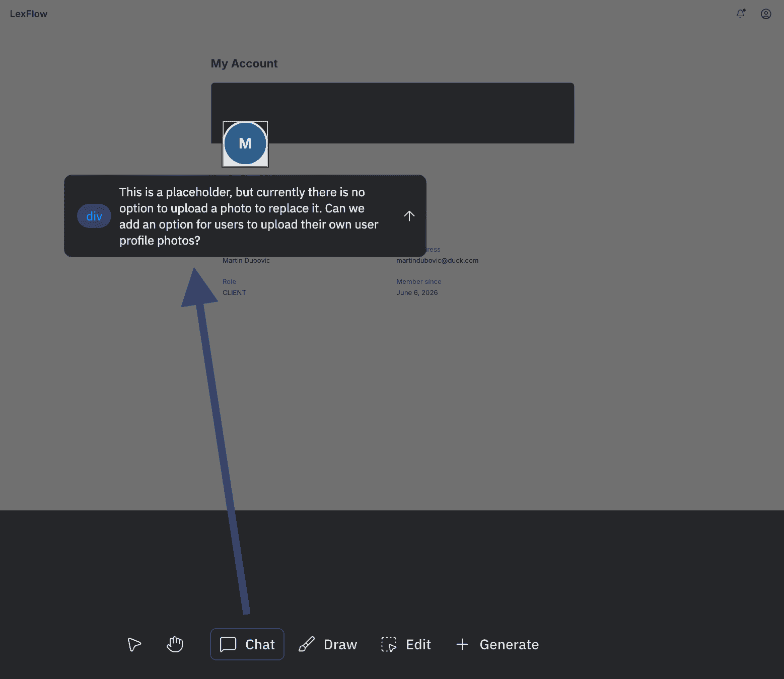Viewport: 784px width, 679px height.
Task: Activate the Draw tool
Action: (328, 644)
